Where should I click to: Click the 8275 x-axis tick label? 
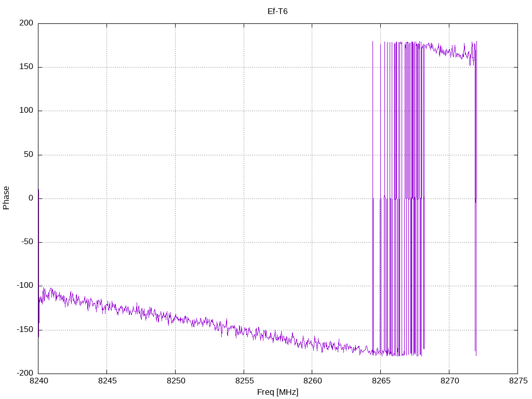(x=518, y=381)
